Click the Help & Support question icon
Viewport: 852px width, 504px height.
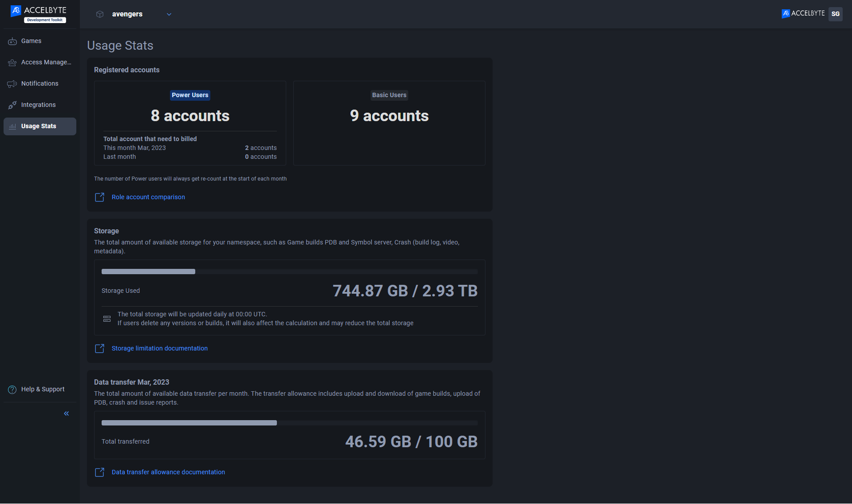pyautogui.click(x=12, y=390)
